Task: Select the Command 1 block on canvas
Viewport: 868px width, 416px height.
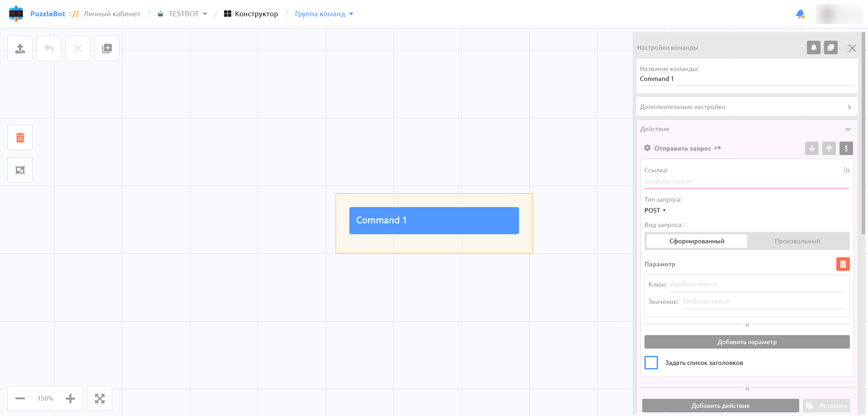Action: tap(434, 221)
